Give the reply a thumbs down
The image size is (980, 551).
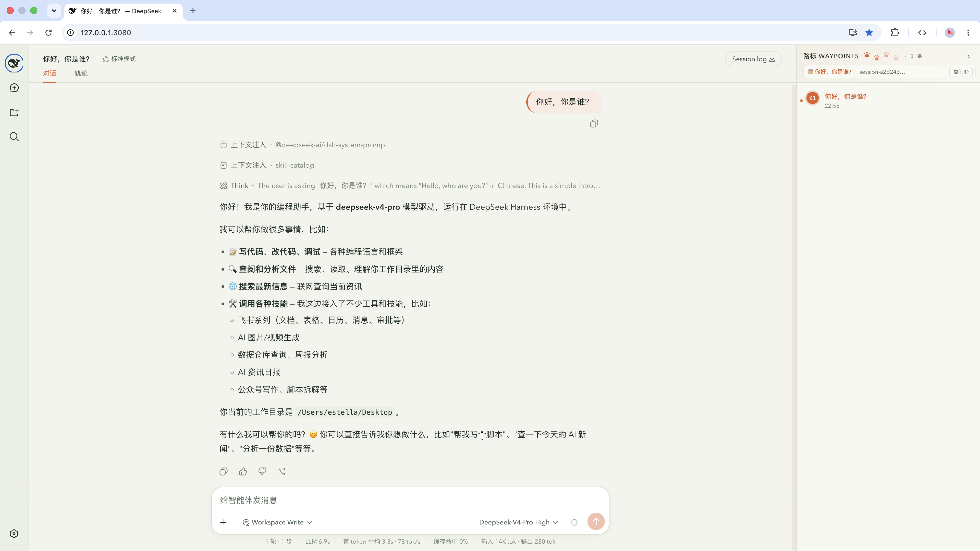pyautogui.click(x=262, y=471)
